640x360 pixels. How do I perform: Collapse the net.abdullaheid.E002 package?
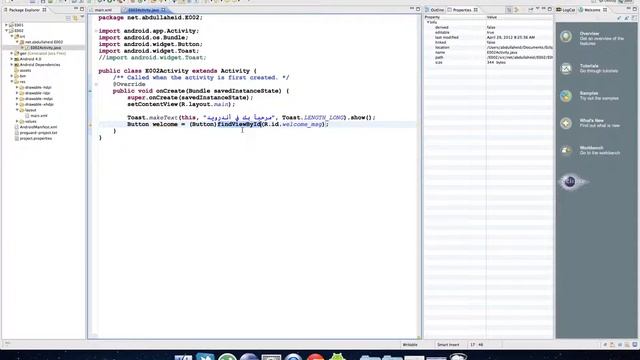17,42
